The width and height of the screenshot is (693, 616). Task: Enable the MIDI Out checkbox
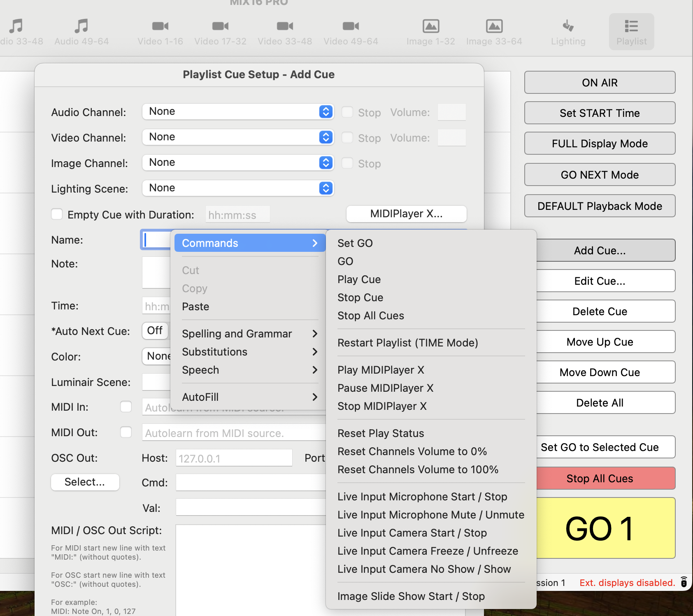pyautogui.click(x=126, y=432)
